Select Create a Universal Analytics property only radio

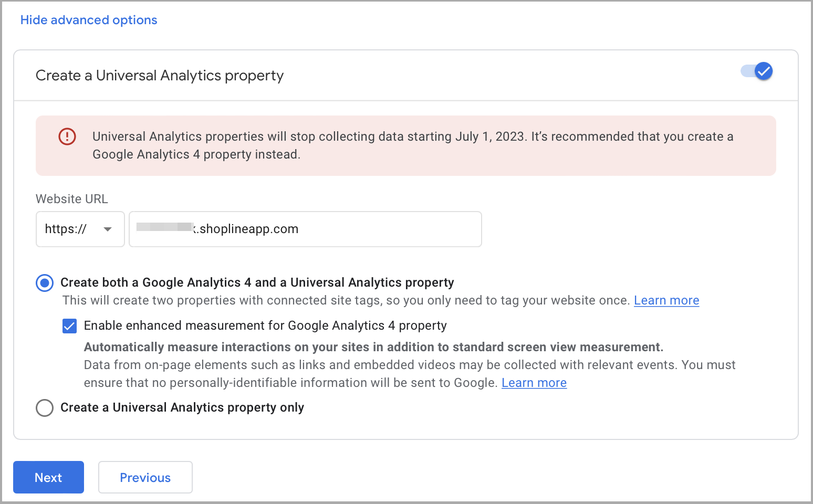[x=45, y=408]
